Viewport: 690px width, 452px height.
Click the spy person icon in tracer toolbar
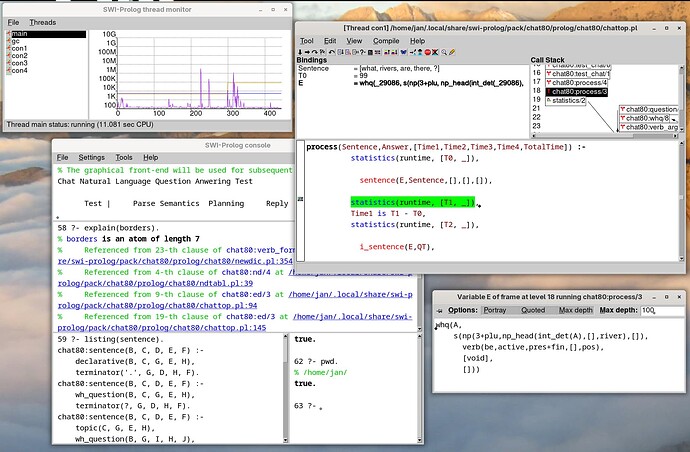(x=420, y=52)
